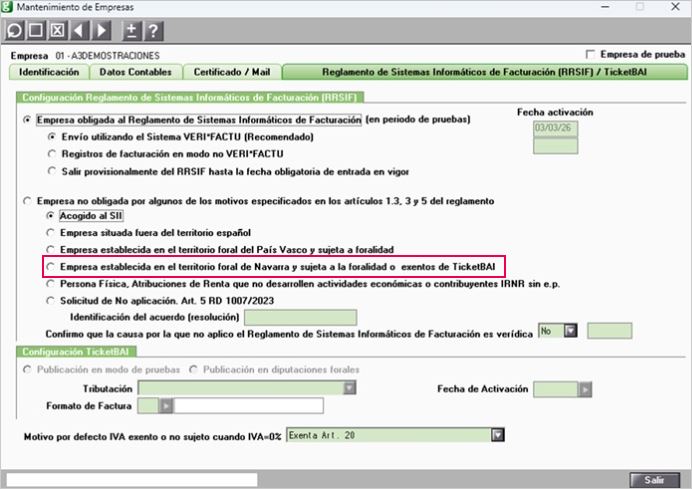Expand the Exenta Art. 20 motivo dropdown
692x489 pixels.
click(x=498, y=435)
